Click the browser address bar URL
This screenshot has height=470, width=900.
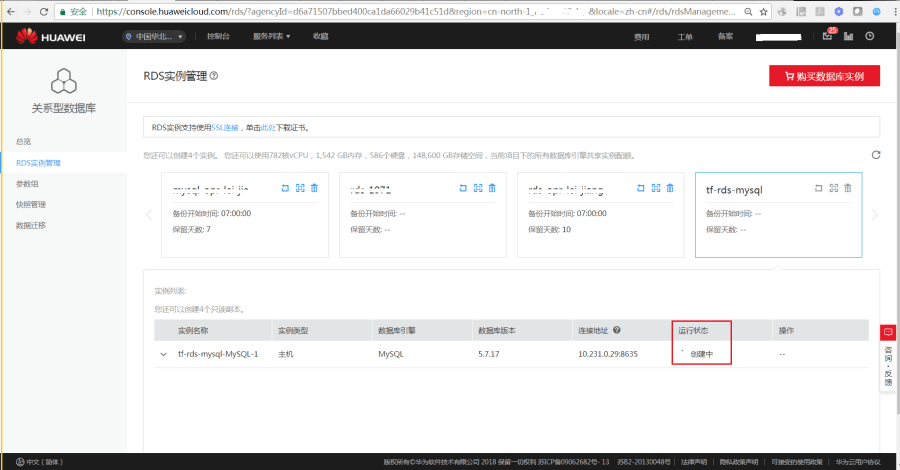[416, 11]
